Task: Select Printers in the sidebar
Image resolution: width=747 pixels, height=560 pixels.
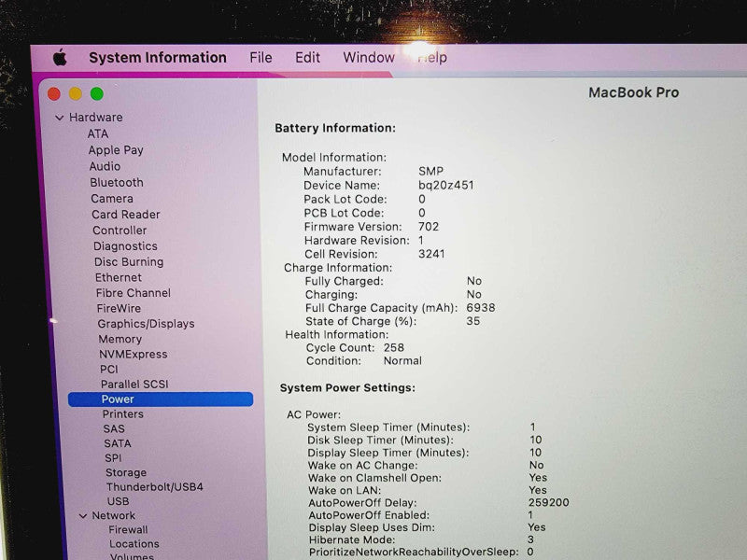Action: click(123, 414)
